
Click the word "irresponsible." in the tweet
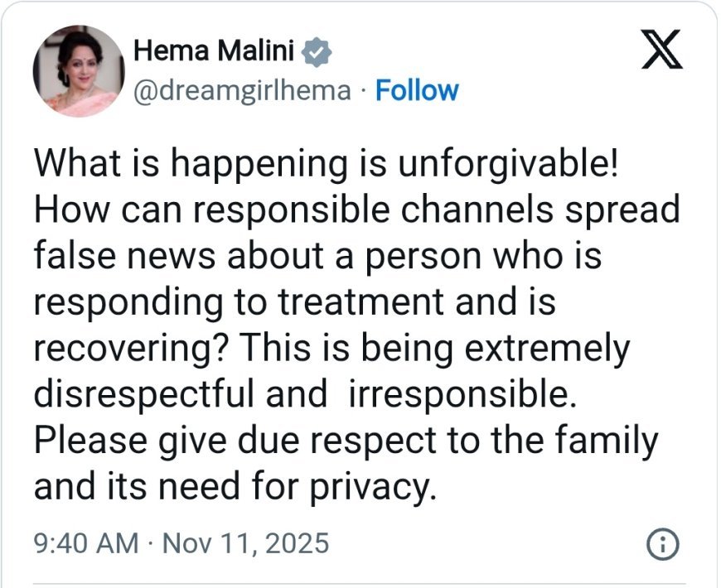461,395
